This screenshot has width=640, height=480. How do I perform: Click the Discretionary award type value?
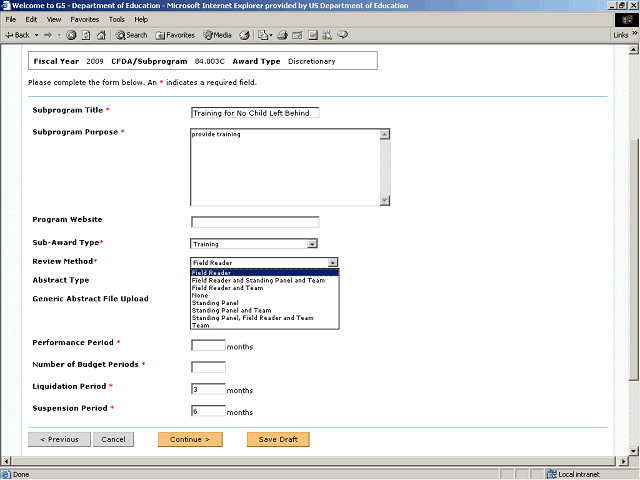pos(311,61)
